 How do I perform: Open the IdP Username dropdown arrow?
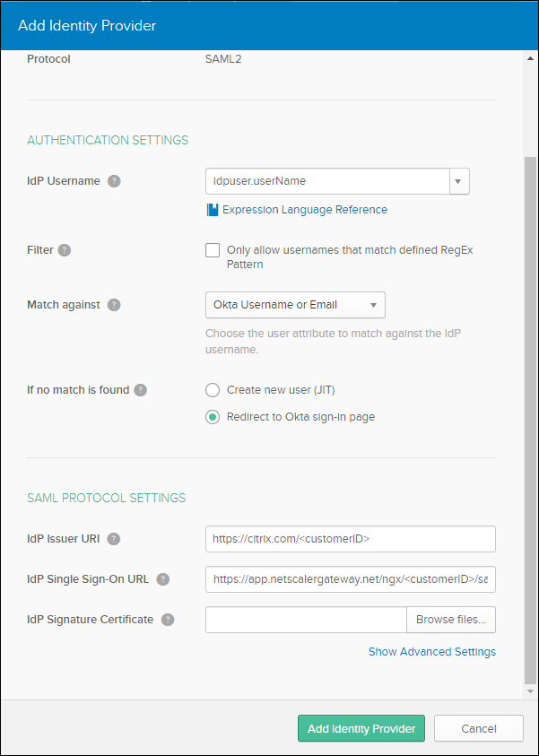coord(458,181)
